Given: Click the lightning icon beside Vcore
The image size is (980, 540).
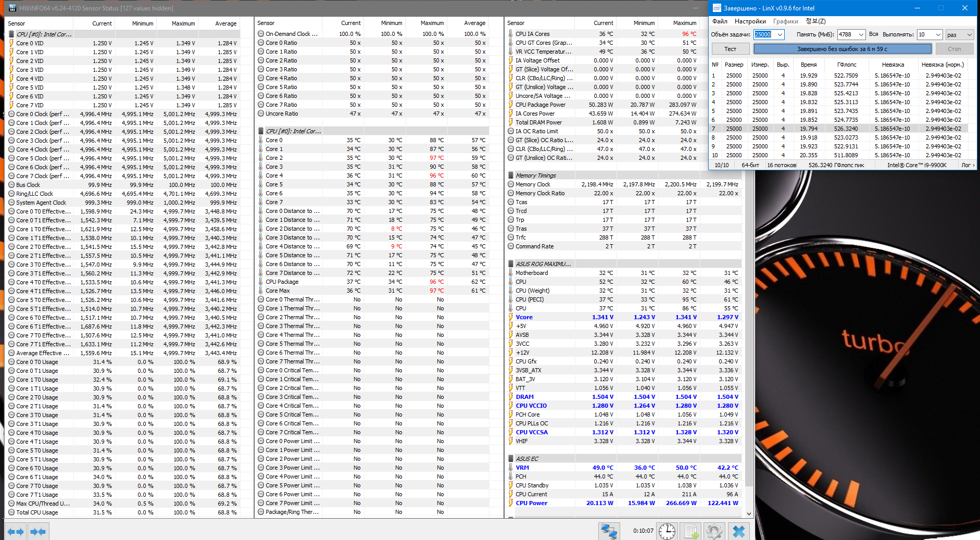Looking at the screenshot, I should [511, 317].
